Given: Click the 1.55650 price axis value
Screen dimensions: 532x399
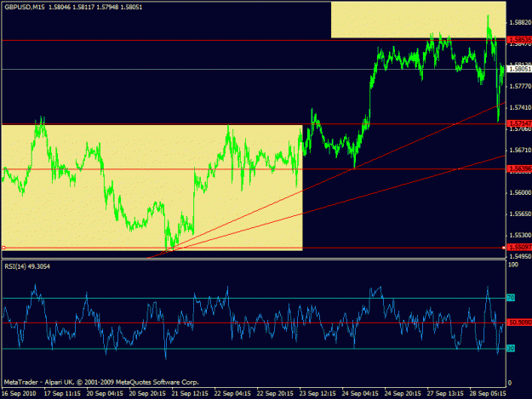Looking at the screenshot, I should pyautogui.click(x=520, y=214).
